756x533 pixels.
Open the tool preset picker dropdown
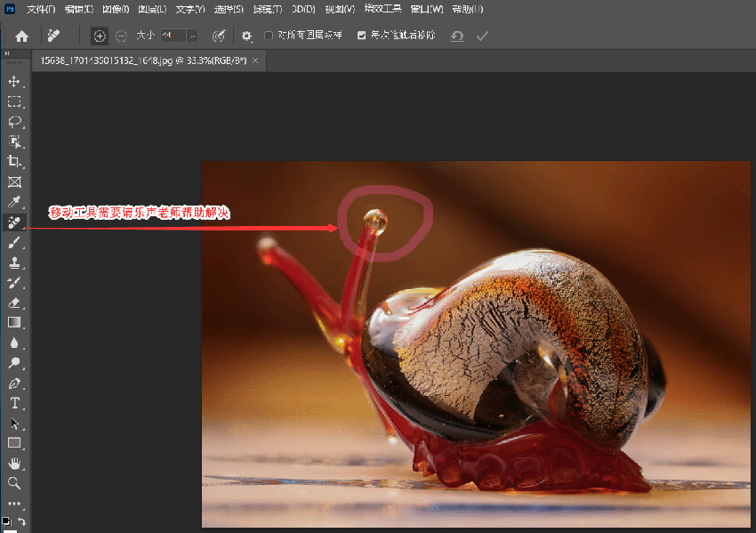[70, 36]
